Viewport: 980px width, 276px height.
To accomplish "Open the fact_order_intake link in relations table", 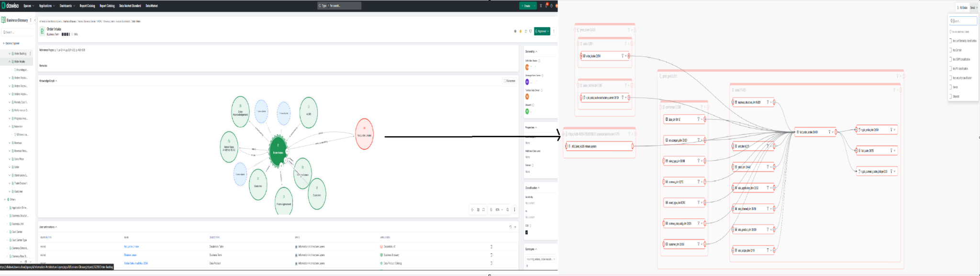I will [x=131, y=247].
